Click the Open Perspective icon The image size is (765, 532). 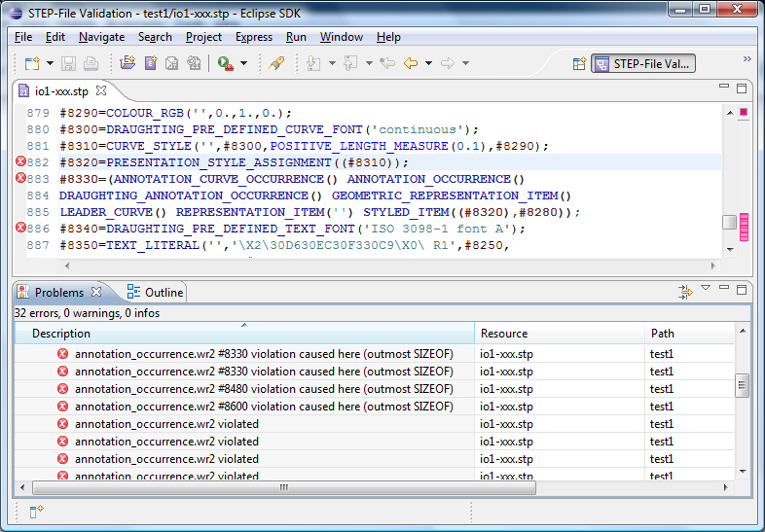click(x=580, y=64)
